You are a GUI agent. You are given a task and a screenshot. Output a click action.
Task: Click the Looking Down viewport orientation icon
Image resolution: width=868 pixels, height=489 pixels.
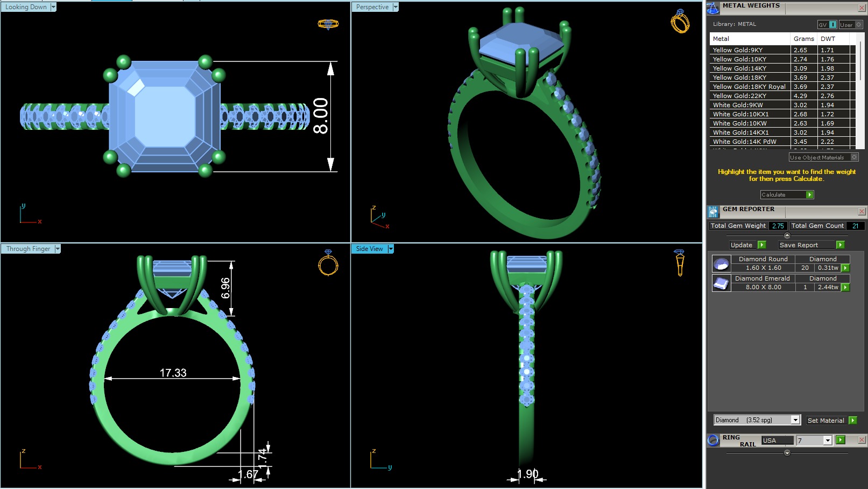pos(328,24)
